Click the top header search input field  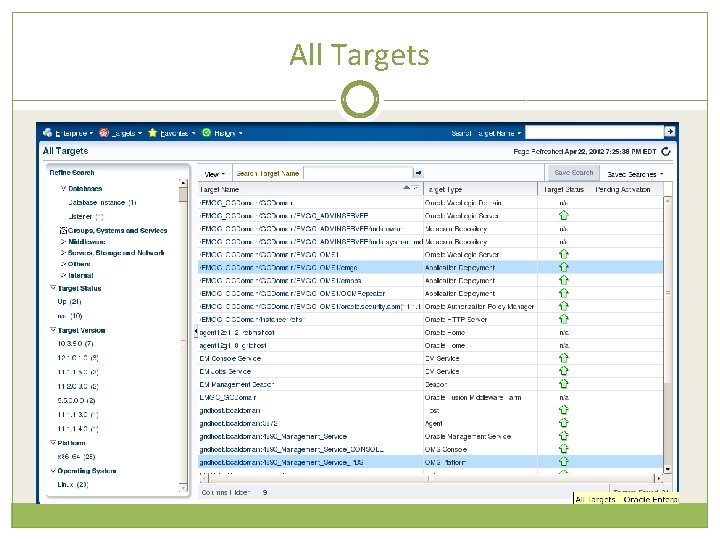pyautogui.click(x=595, y=133)
